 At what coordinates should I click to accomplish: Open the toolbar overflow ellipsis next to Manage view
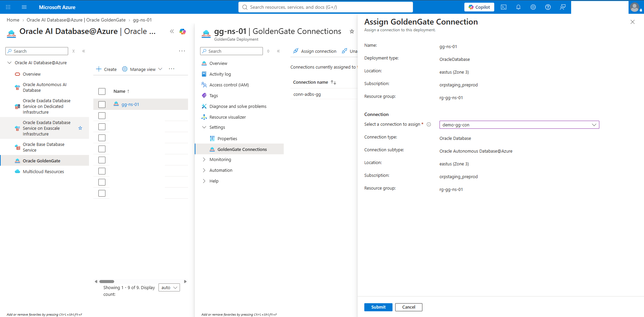click(x=172, y=69)
